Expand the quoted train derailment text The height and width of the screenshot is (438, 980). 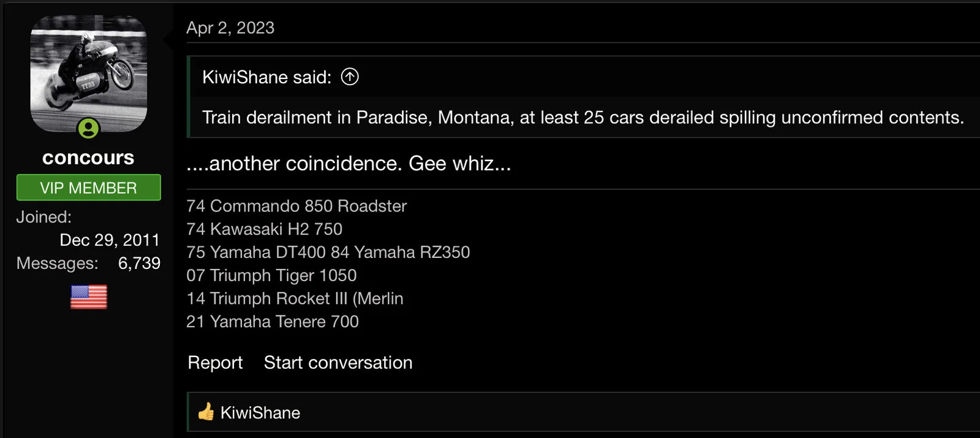[x=582, y=118]
